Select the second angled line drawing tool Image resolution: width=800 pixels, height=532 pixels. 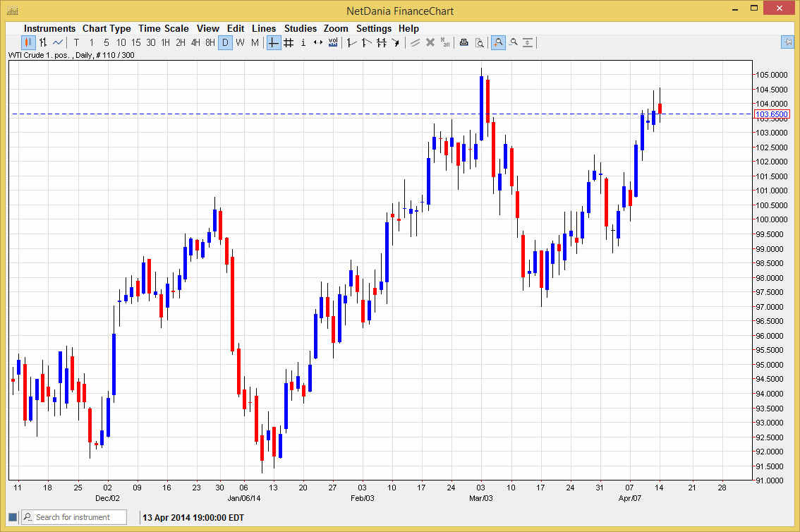coord(366,43)
